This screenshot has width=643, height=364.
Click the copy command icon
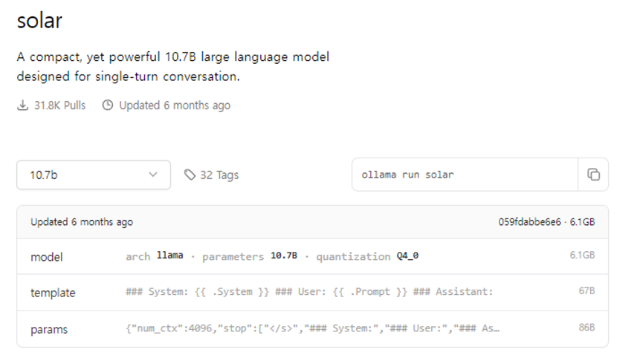593,175
